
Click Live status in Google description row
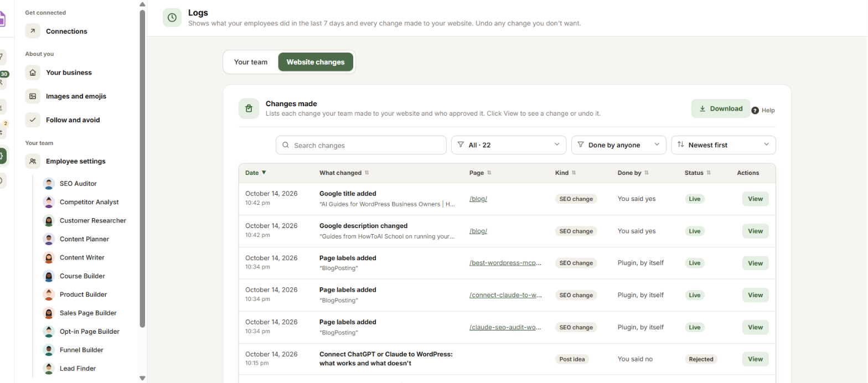(695, 231)
